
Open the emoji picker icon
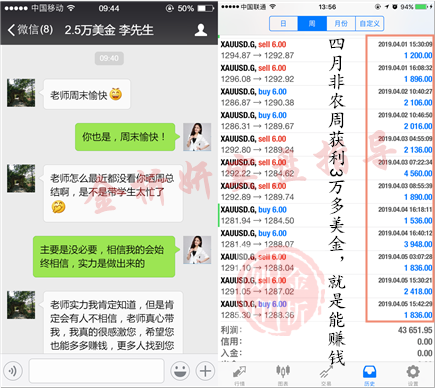(x=180, y=371)
